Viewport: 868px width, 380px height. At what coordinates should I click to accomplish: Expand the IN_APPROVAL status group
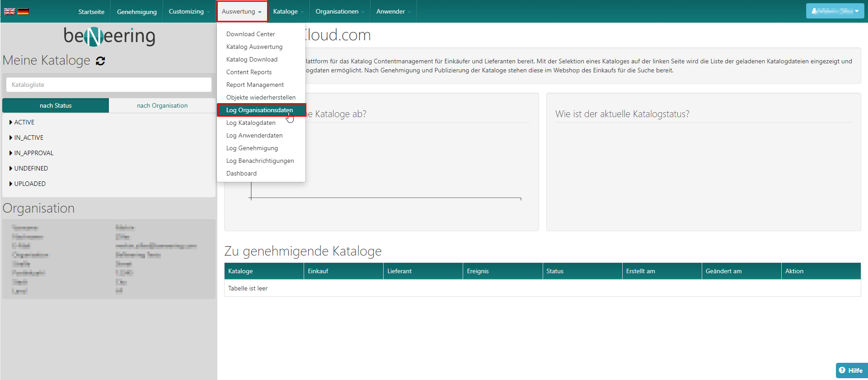point(33,153)
